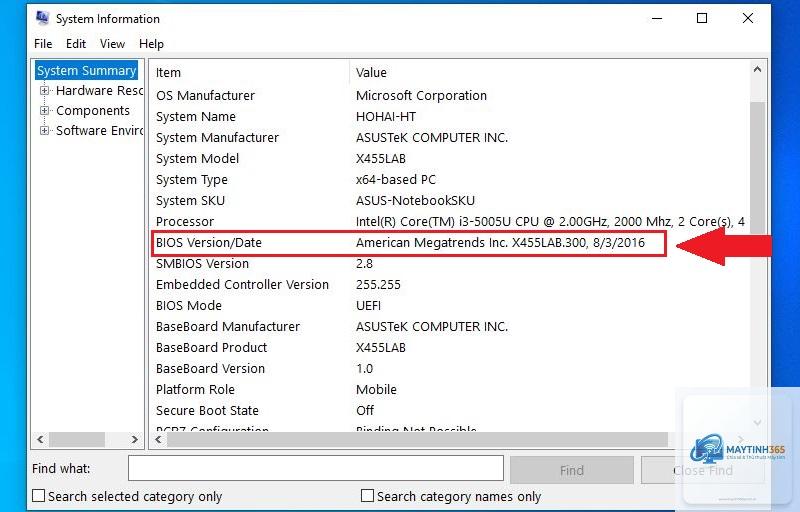
Task: Select the BaseBoard Version row
Action: tap(450, 368)
